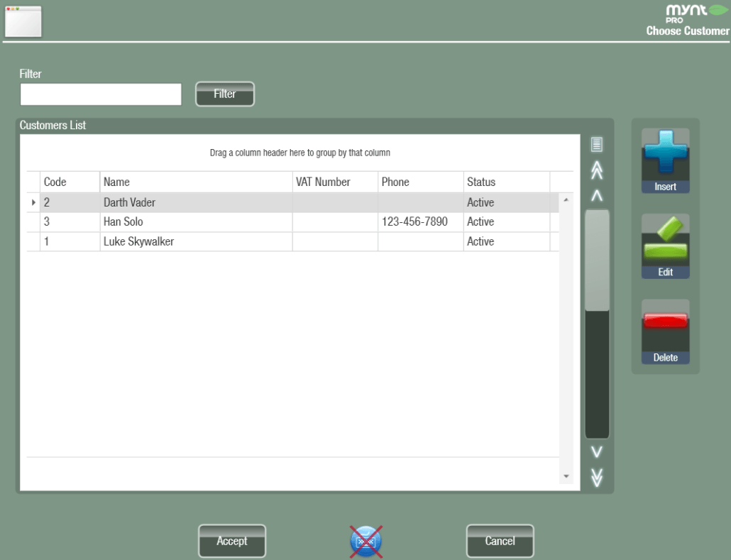The width and height of the screenshot is (731, 560).
Task: Click the Accept button
Action: click(231, 540)
